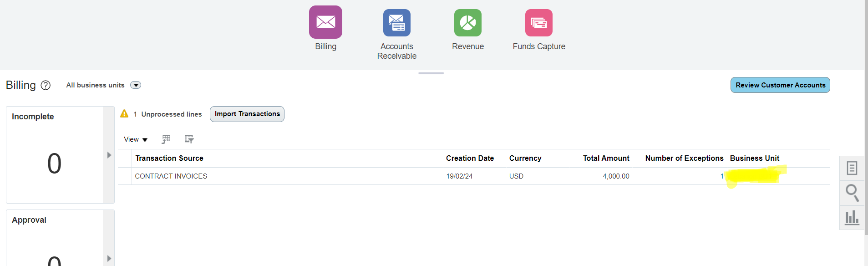Sort by Transaction Source column header

pyautogui.click(x=169, y=158)
